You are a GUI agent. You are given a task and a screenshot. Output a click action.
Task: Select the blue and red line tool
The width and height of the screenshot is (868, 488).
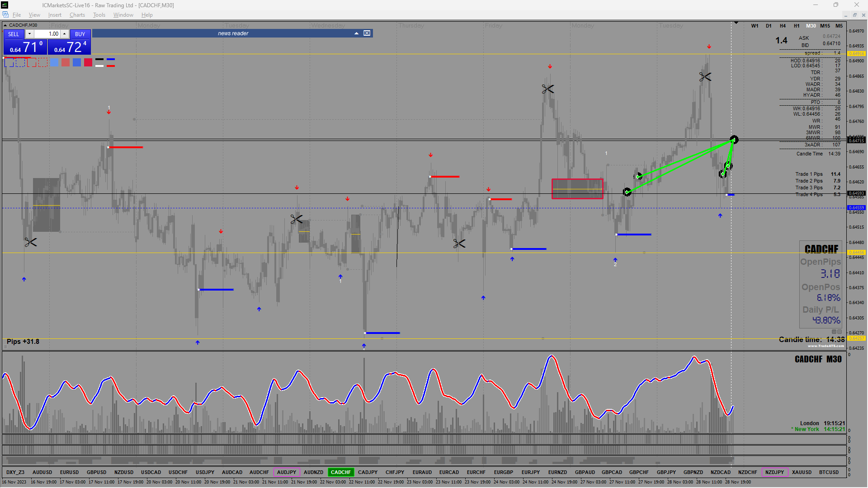[111, 62]
